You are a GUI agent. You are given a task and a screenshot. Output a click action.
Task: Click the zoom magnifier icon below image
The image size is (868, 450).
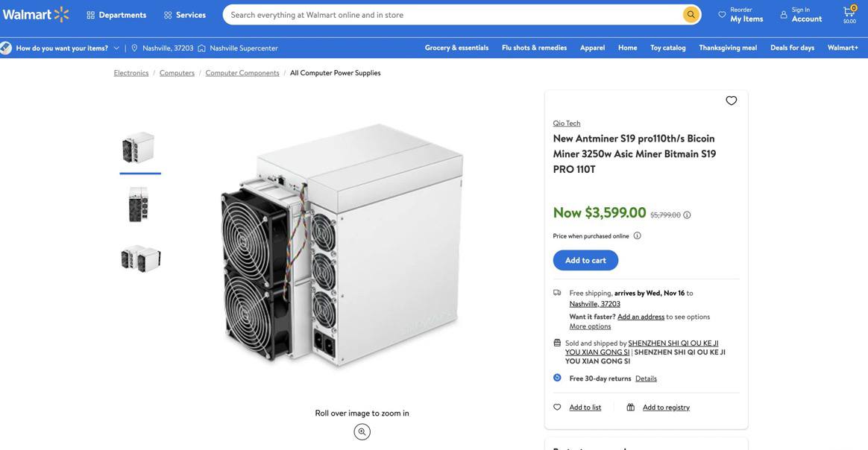click(362, 432)
